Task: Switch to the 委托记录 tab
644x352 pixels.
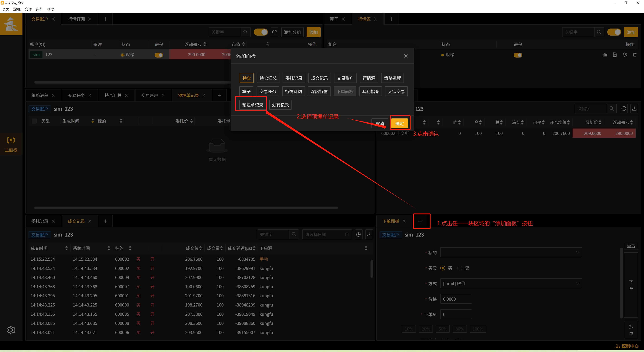Action: click(40, 221)
